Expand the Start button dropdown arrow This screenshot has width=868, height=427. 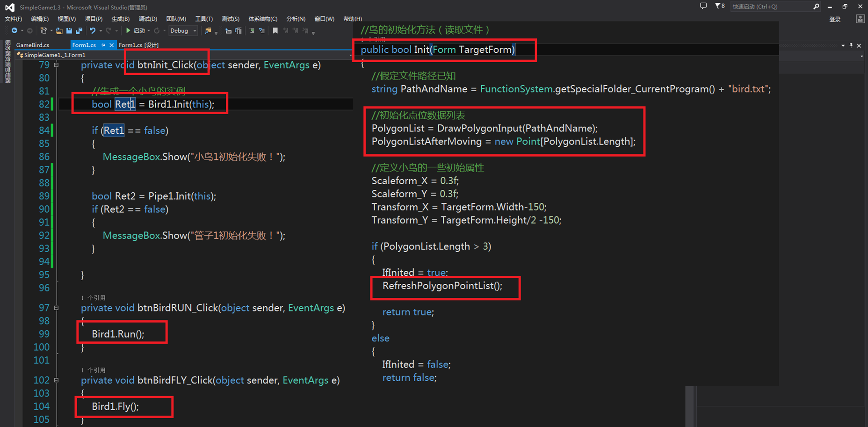click(149, 31)
